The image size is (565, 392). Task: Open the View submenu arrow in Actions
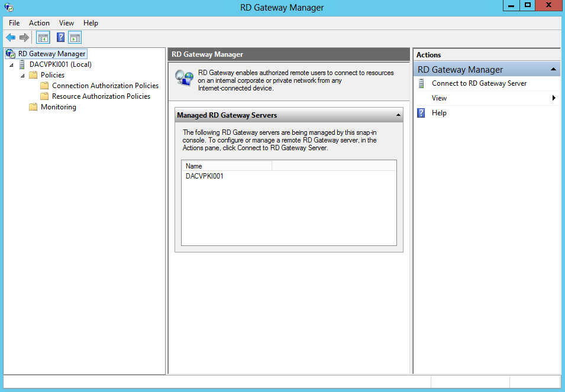tap(554, 98)
